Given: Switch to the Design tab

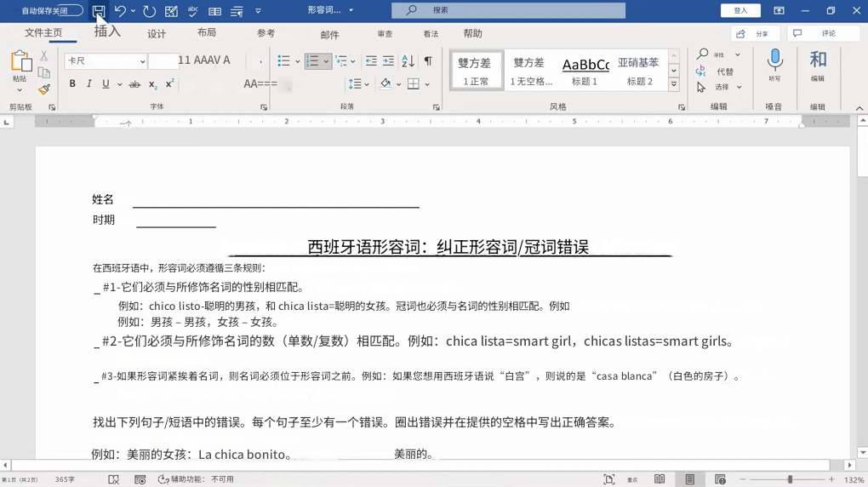Looking at the screenshot, I should pyautogui.click(x=157, y=34).
